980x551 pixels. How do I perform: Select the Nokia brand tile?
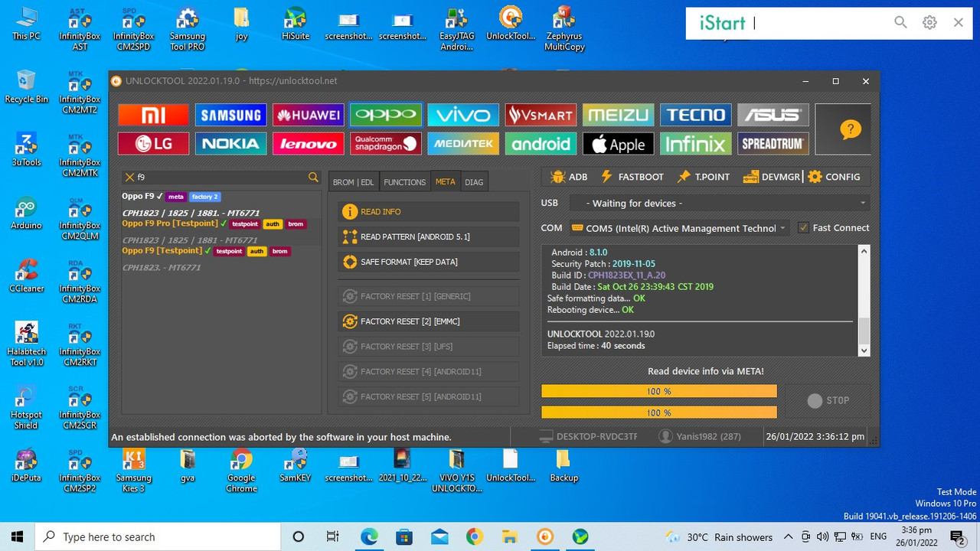coord(230,143)
